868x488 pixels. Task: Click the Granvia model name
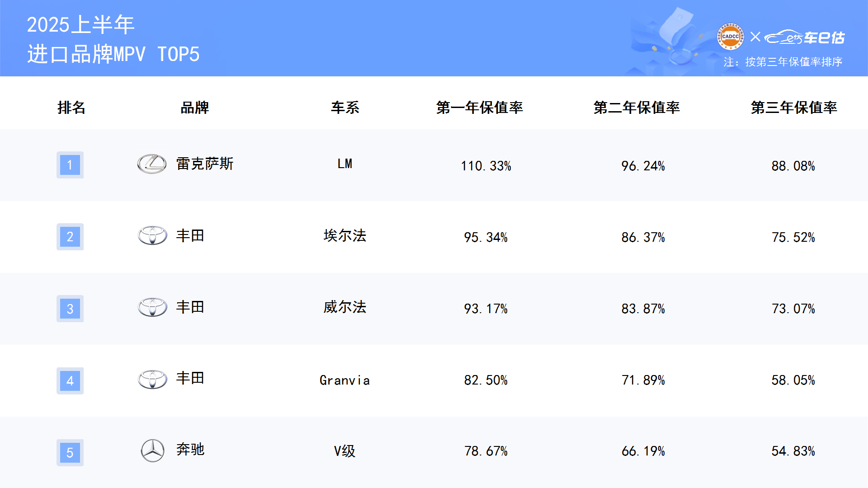345,380
